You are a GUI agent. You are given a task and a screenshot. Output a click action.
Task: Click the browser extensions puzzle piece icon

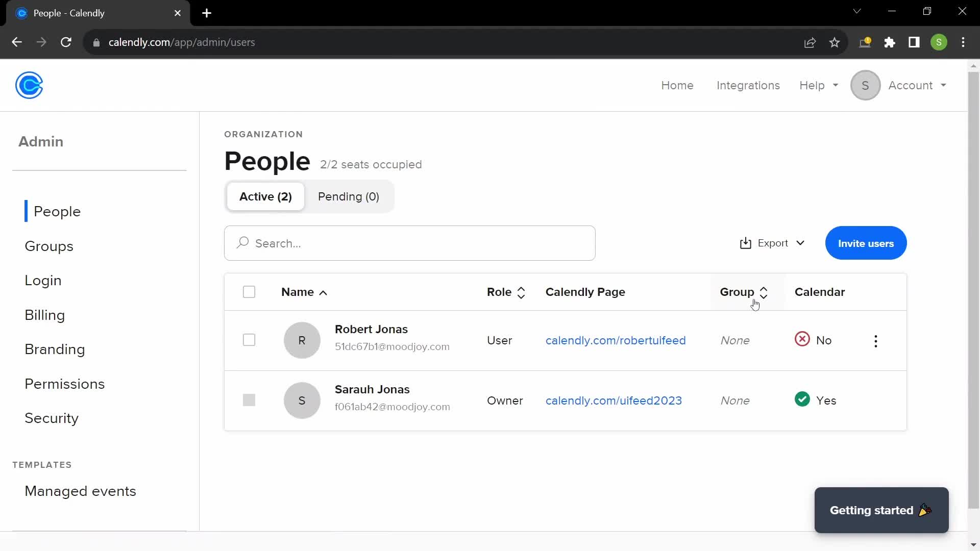point(890,42)
